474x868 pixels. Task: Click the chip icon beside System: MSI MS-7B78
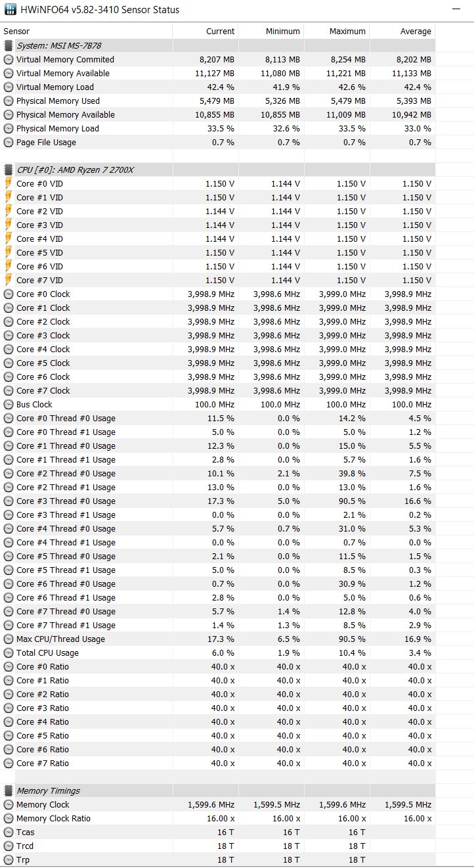(x=9, y=45)
